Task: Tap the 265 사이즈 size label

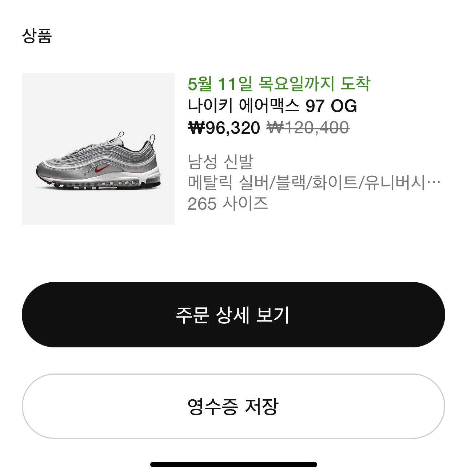Action: point(228,203)
